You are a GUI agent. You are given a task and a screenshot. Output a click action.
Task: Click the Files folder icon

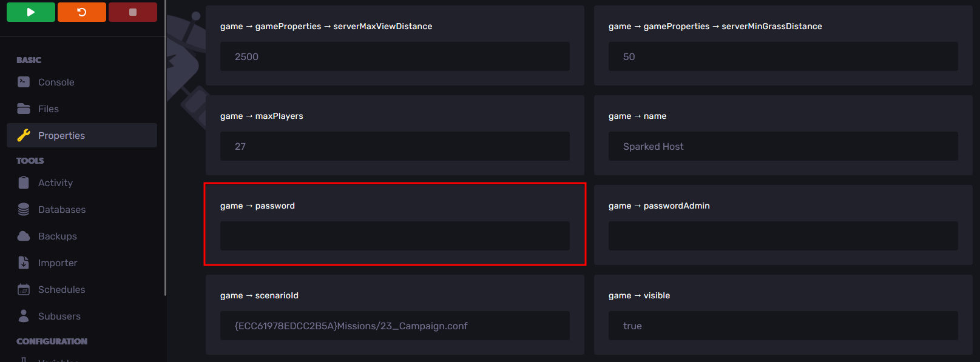[24, 109]
